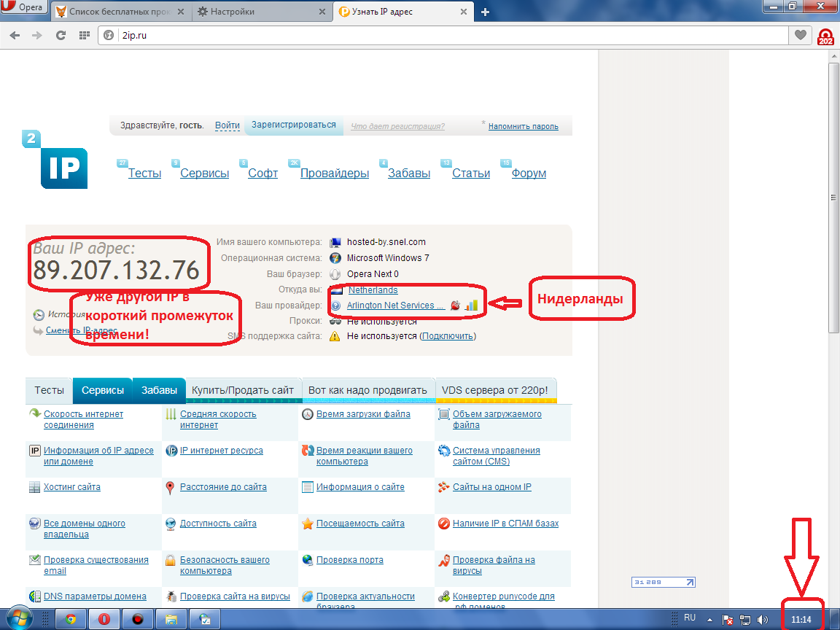840x630 pixels.
Task: Open DNS параметры домена link
Action: [95, 596]
